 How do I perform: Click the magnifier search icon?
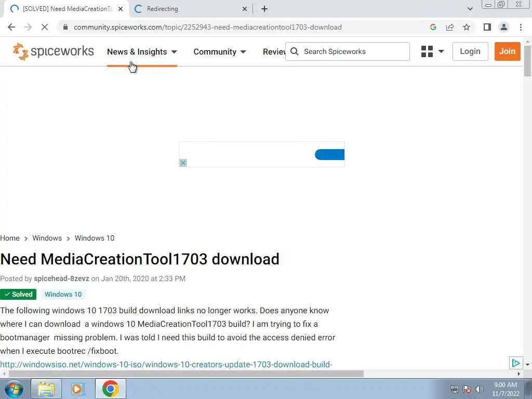coord(295,51)
